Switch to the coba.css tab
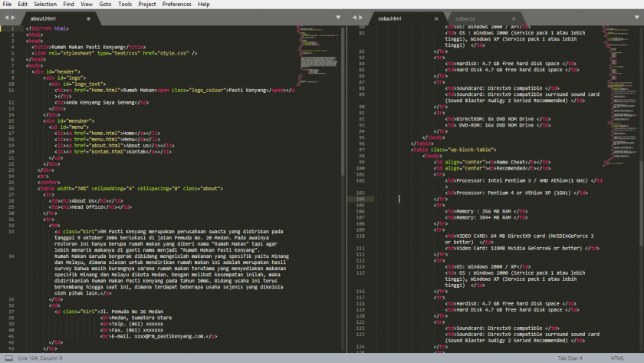The image size is (644, 363). tap(466, 18)
